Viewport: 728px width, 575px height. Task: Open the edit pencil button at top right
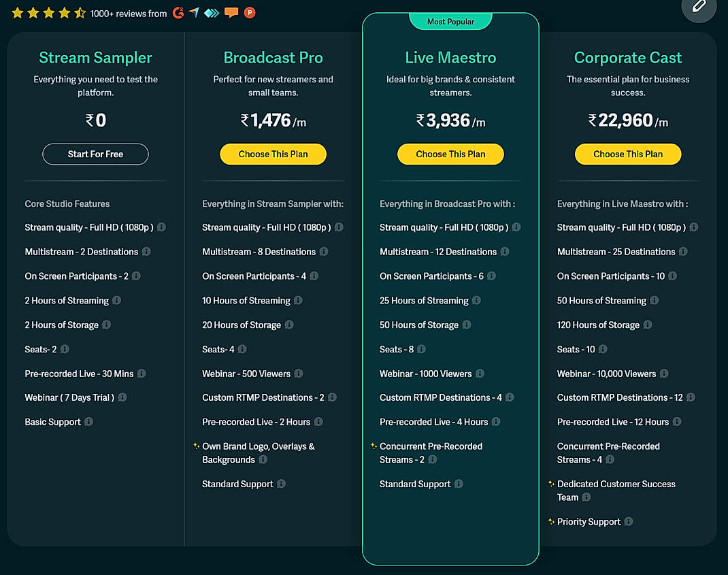699,11
